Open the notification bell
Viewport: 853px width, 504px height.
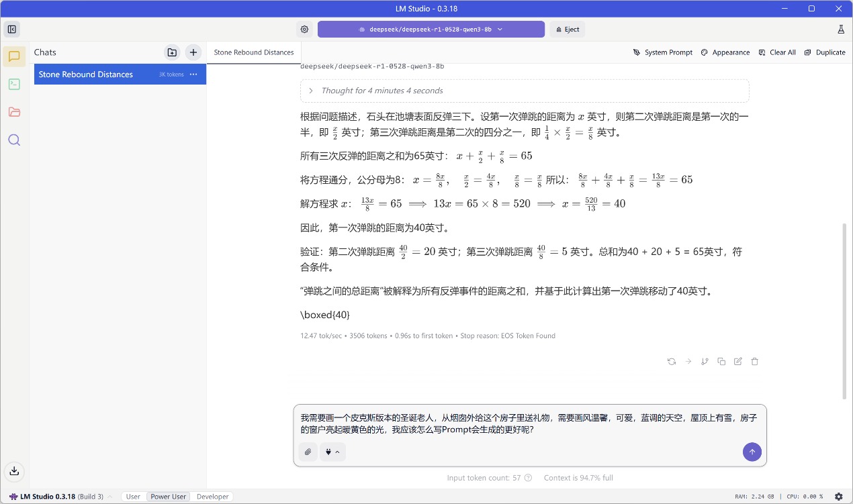click(841, 29)
